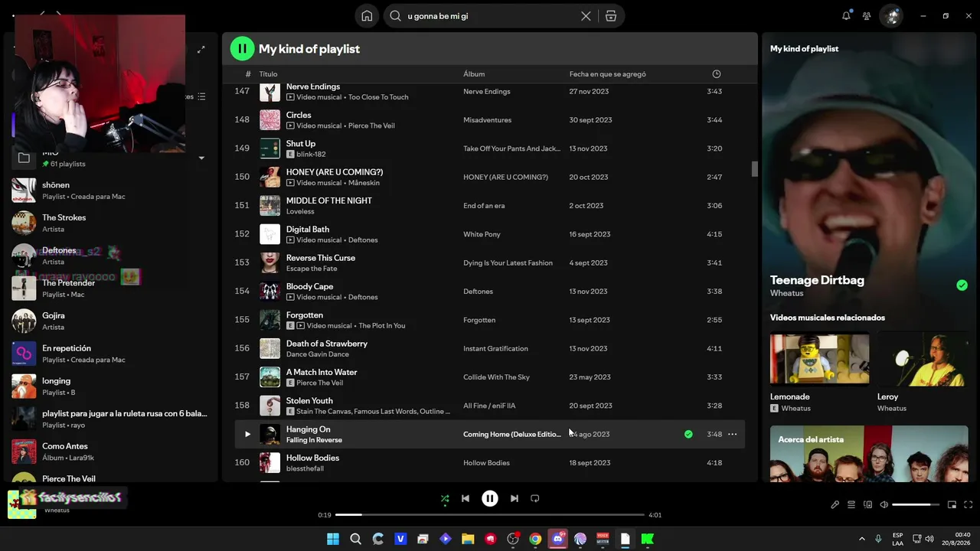
Task: Open Falling In Reverse artist link
Action: pyautogui.click(x=314, y=440)
